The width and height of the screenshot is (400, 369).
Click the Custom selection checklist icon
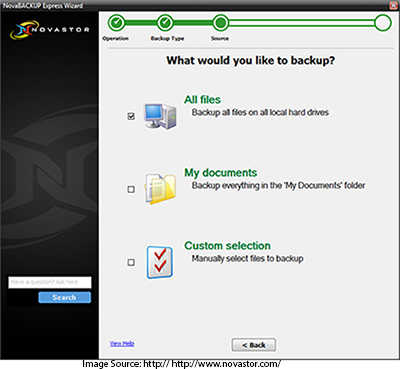click(x=160, y=262)
